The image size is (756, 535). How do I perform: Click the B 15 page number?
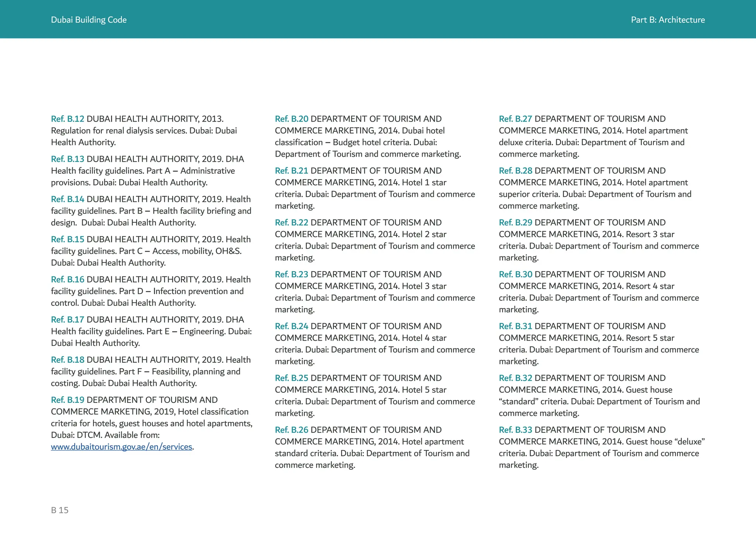pos(60,510)
